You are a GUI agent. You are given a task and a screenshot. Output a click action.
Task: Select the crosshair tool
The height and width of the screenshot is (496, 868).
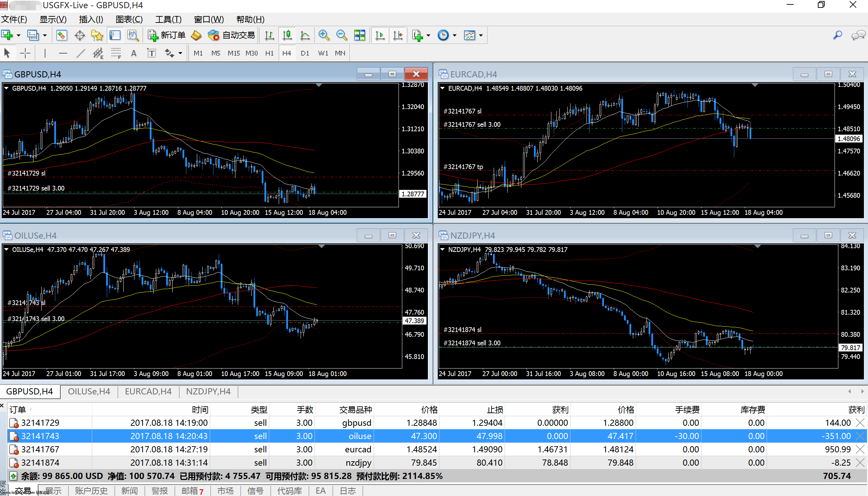tap(25, 53)
